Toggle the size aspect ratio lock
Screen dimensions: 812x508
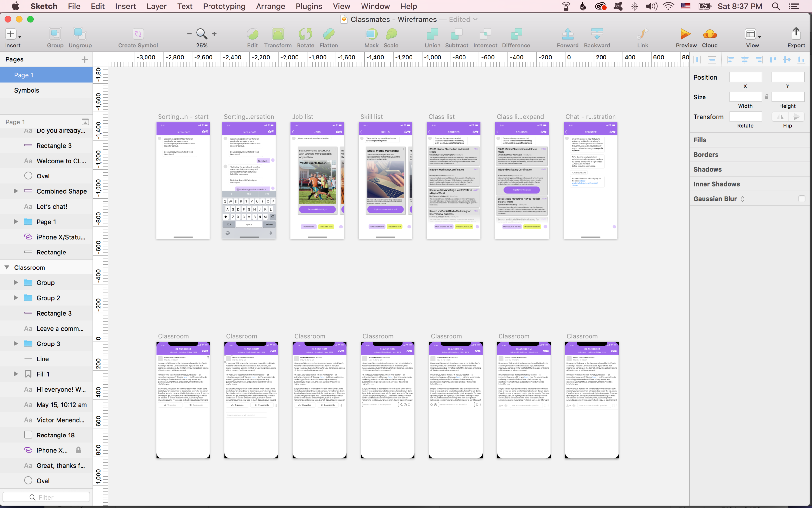[767, 97]
